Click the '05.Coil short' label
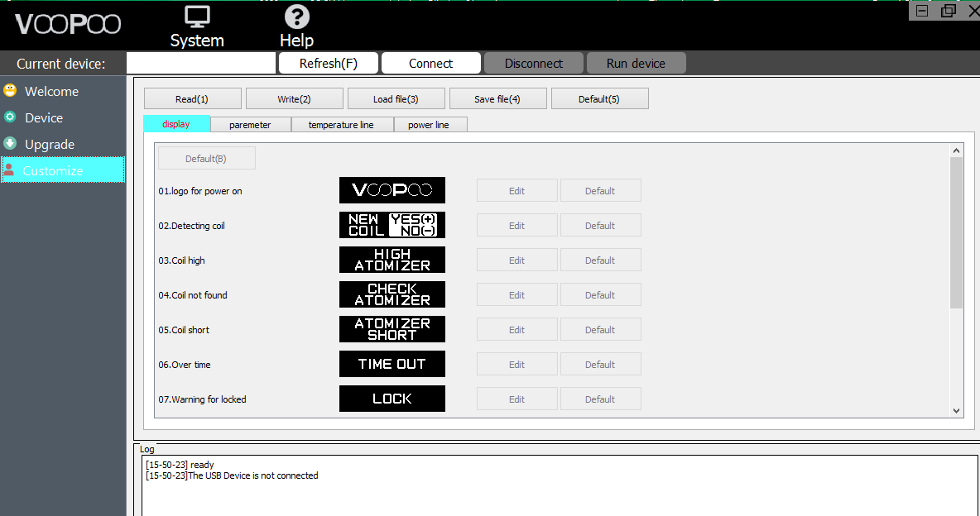This screenshot has width=980, height=516. tap(184, 330)
